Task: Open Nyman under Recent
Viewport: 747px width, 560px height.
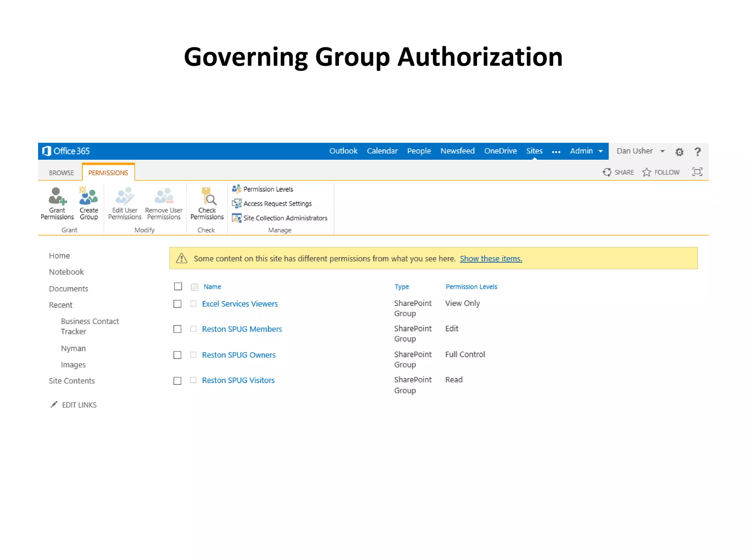Action: 73,348
